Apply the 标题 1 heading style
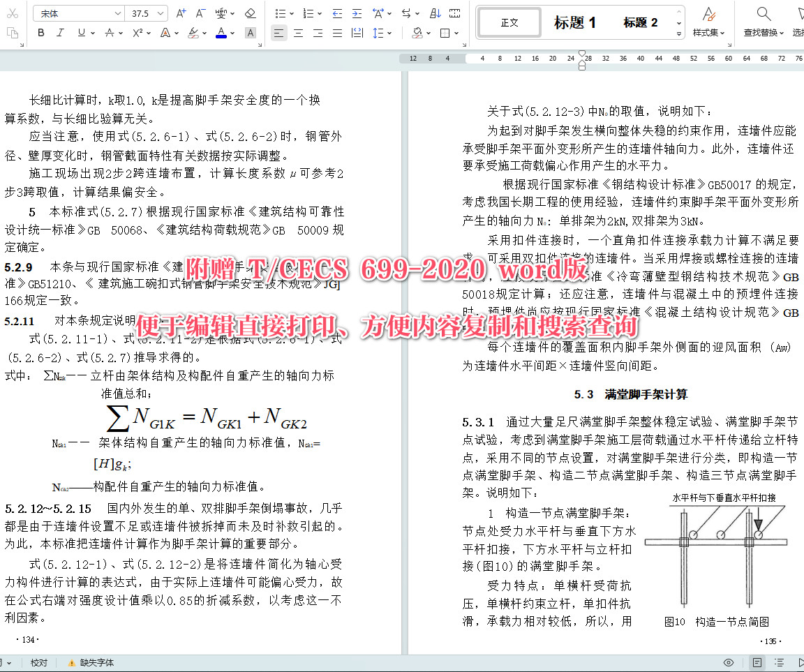 pos(574,22)
